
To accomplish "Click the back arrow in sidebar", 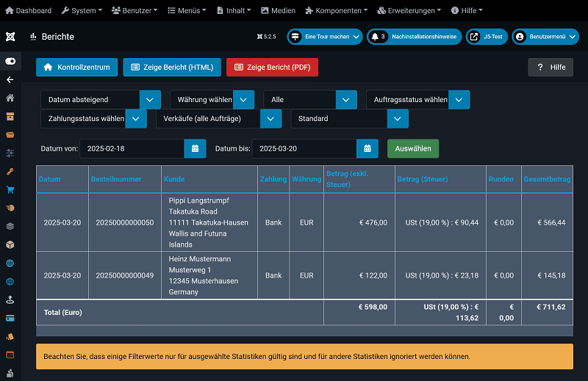I will coord(10,79).
